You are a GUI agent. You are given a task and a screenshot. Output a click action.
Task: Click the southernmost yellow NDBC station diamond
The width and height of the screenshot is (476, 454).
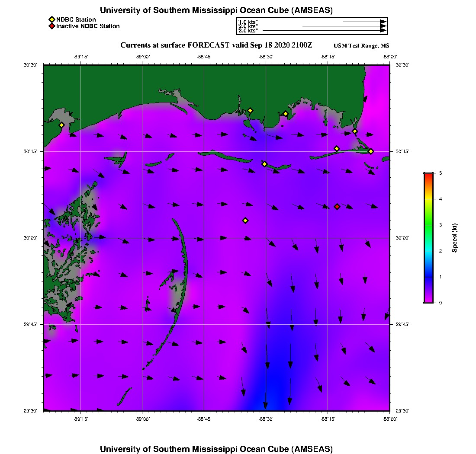tap(245, 221)
